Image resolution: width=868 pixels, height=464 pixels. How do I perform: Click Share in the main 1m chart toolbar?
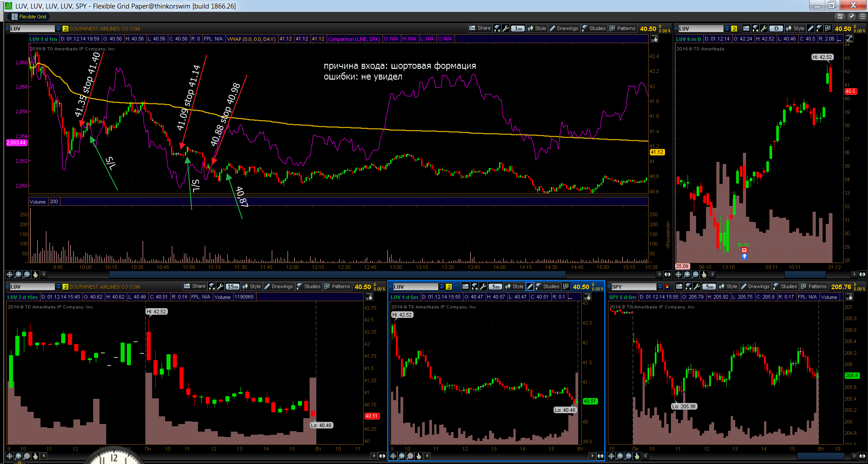click(480, 28)
